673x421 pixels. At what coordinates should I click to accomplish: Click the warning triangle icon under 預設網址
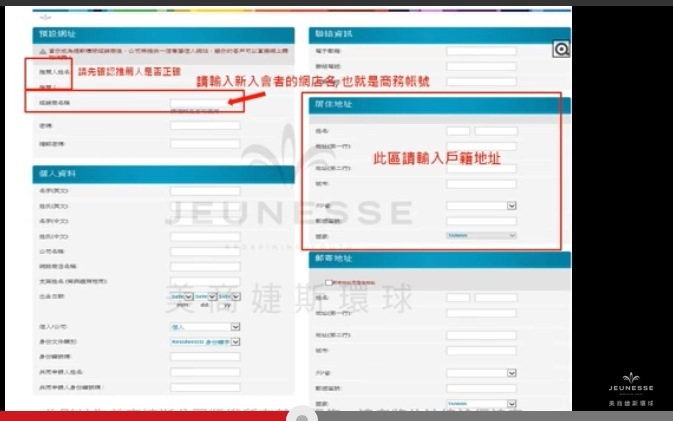pyautogui.click(x=43, y=51)
